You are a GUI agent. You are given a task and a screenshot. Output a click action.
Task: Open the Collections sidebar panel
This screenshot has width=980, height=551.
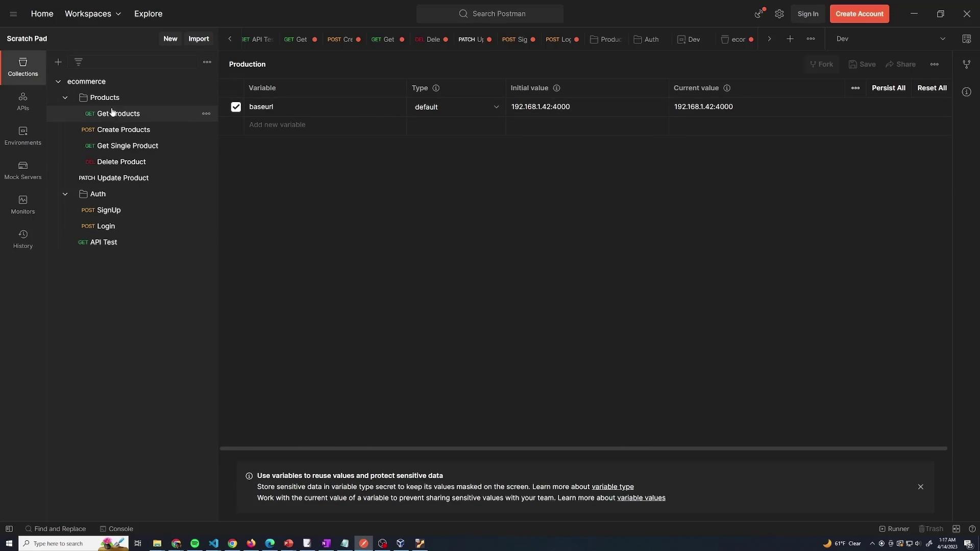[22, 66]
